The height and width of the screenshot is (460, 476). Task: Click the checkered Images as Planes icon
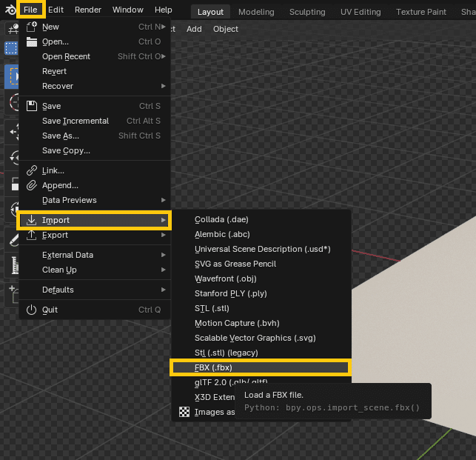184,412
